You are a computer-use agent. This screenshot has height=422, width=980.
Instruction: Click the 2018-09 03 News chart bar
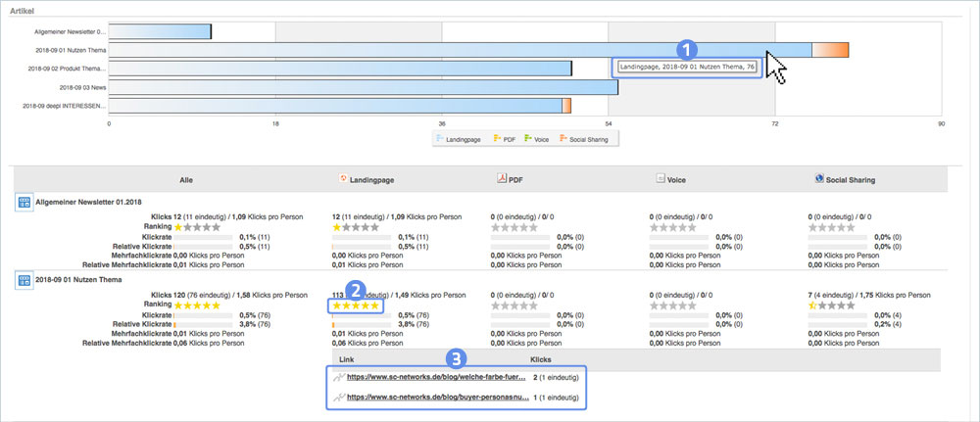coord(363,87)
